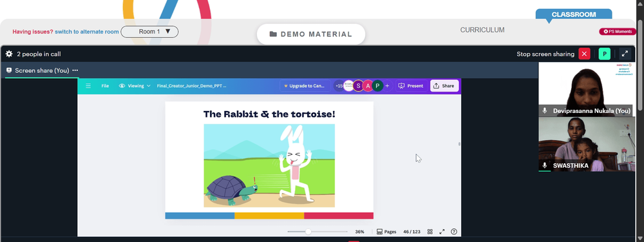Image resolution: width=644 pixels, height=242 pixels.
Task: Open the Room 1 dropdown
Action: click(x=149, y=32)
